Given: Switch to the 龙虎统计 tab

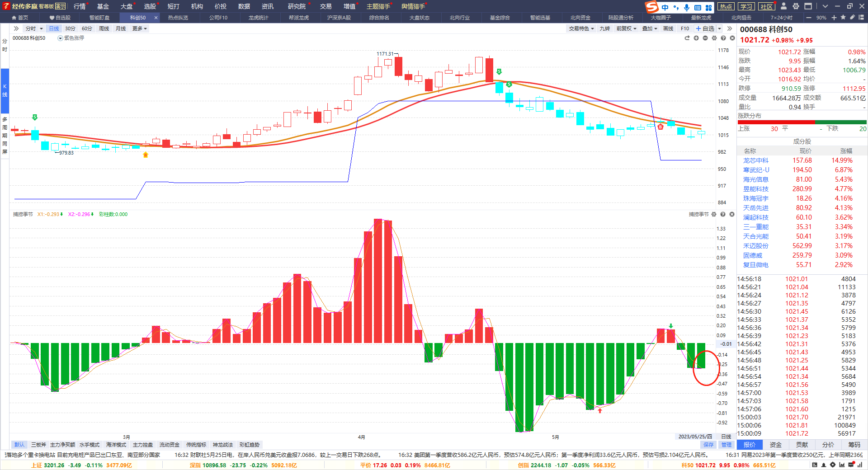Looking at the screenshot, I should point(258,18).
